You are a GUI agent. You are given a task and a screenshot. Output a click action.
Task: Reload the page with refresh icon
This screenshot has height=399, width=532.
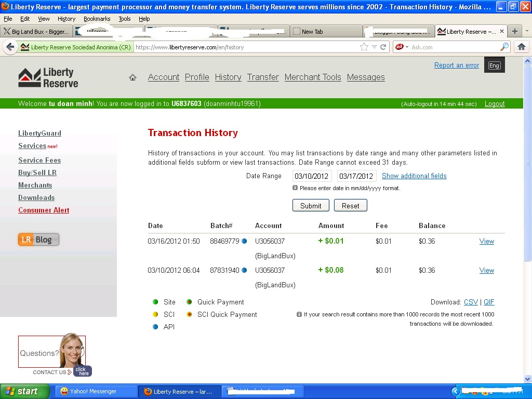click(383, 47)
